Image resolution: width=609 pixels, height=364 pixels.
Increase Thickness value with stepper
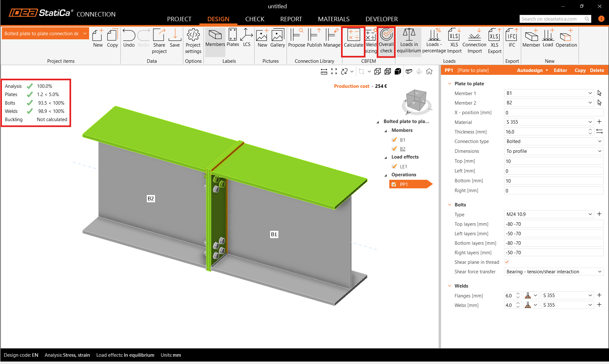590,130
